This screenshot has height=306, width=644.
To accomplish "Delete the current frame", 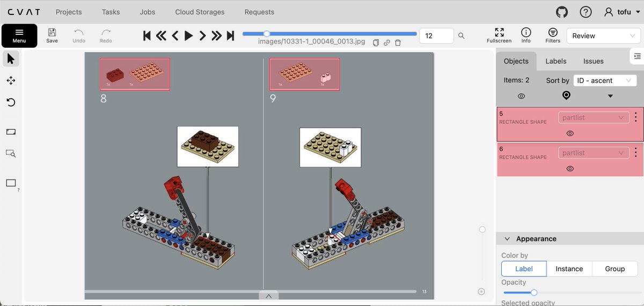I will (398, 43).
